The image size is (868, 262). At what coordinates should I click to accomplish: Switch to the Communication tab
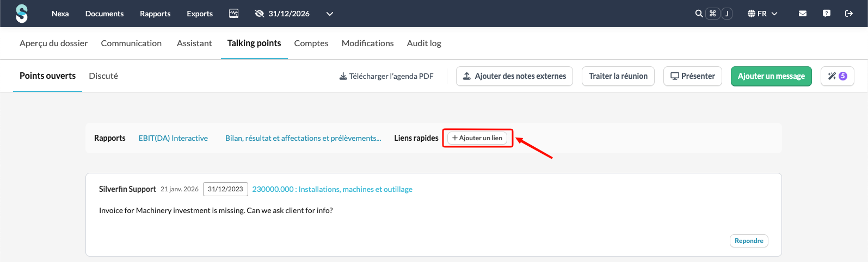131,43
